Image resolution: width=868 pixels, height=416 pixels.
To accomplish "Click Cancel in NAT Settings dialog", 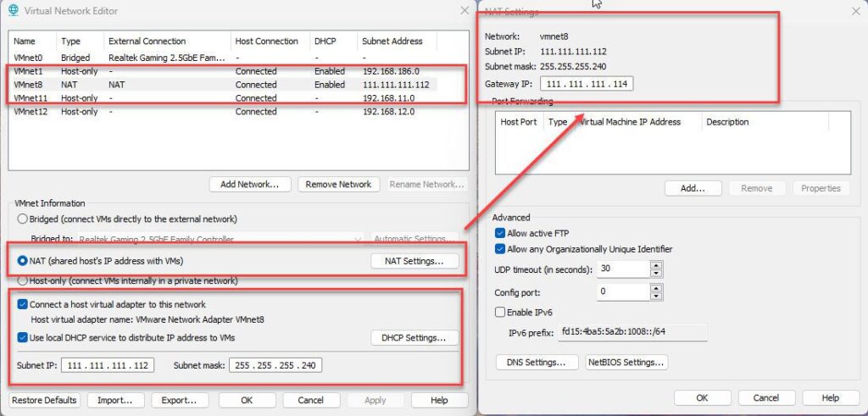I will (766, 397).
